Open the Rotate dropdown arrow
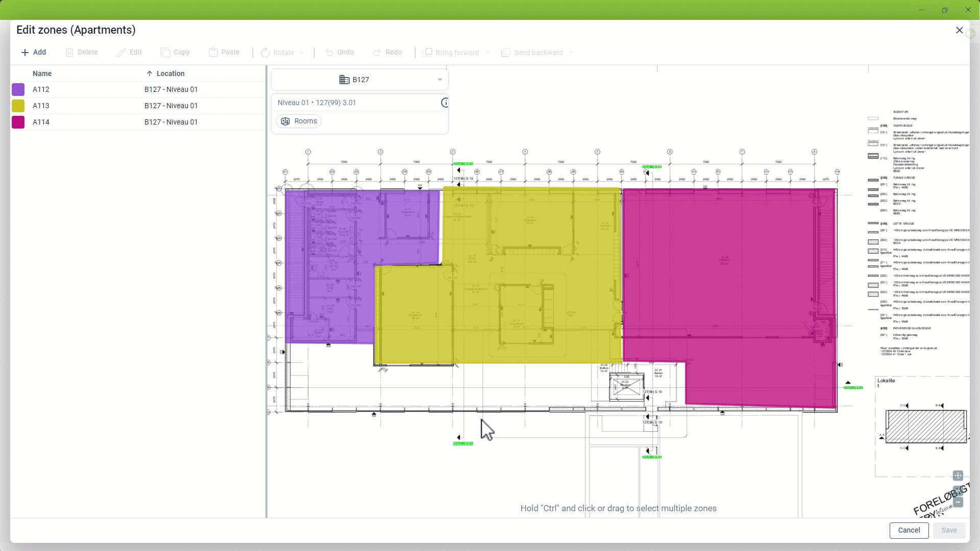980x551 pixels. click(x=302, y=53)
